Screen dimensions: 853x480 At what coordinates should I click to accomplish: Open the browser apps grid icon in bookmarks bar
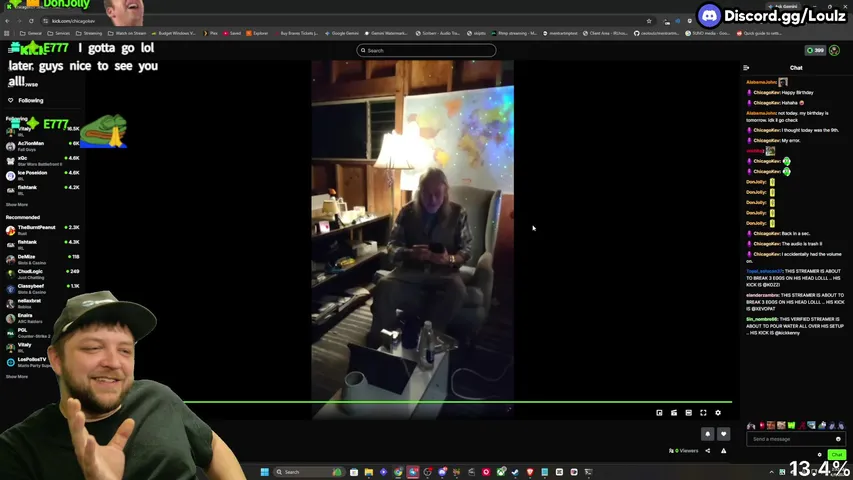(x=7, y=33)
